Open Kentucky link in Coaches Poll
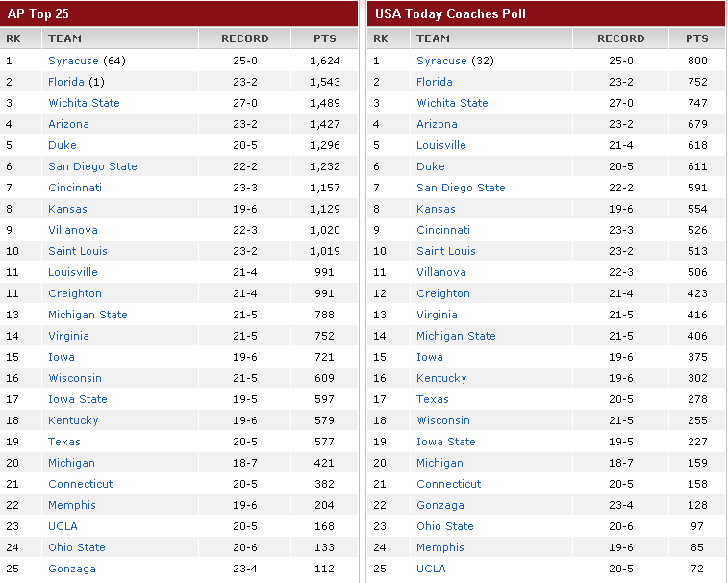Viewport: 728px width, 583px height. click(441, 378)
